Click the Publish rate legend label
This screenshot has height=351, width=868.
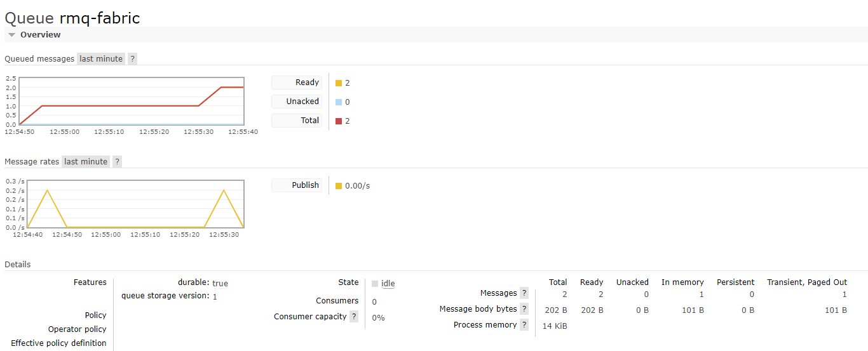[x=297, y=185]
